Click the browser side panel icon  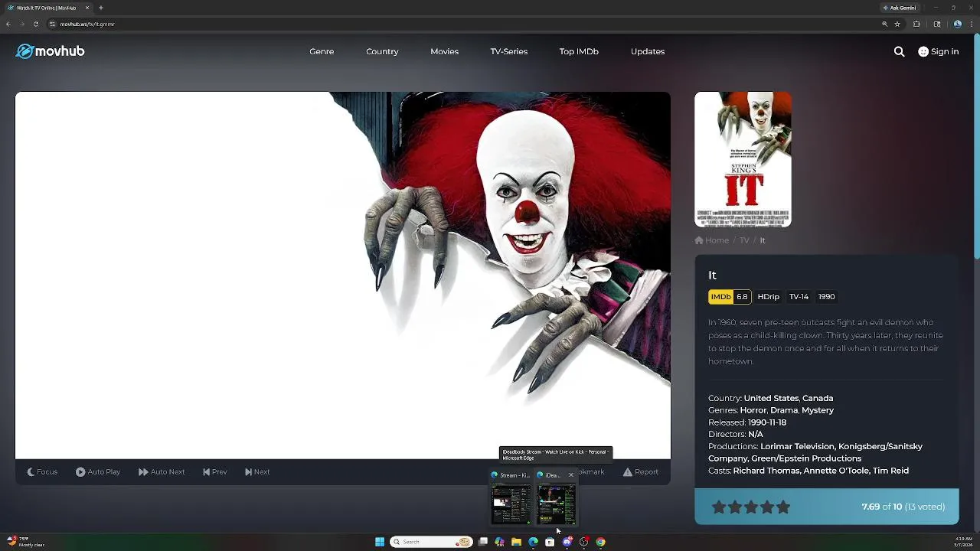(937, 24)
